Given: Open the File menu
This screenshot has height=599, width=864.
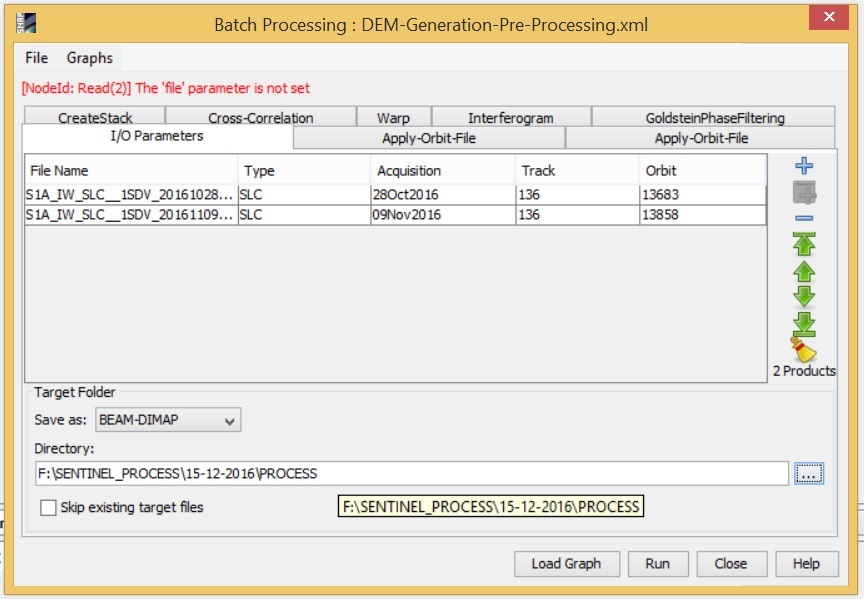Looking at the screenshot, I should pyautogui.click(x=37, y=58).
